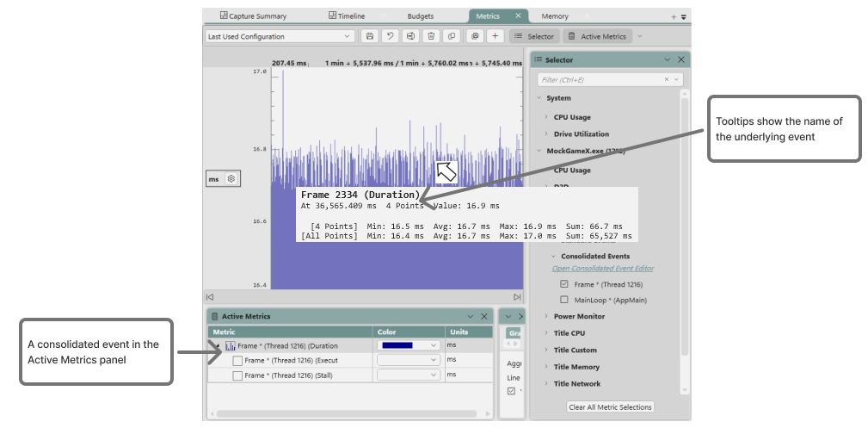Image resolution: width=868 pixels, height=428 pixels.
Task: Open the tab list dropdown arrow at tab bar end
Action: click(x=684, y=17)
